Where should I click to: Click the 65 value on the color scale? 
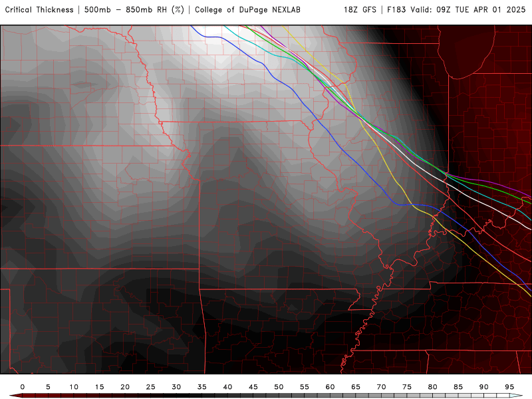tap(356, 387)
